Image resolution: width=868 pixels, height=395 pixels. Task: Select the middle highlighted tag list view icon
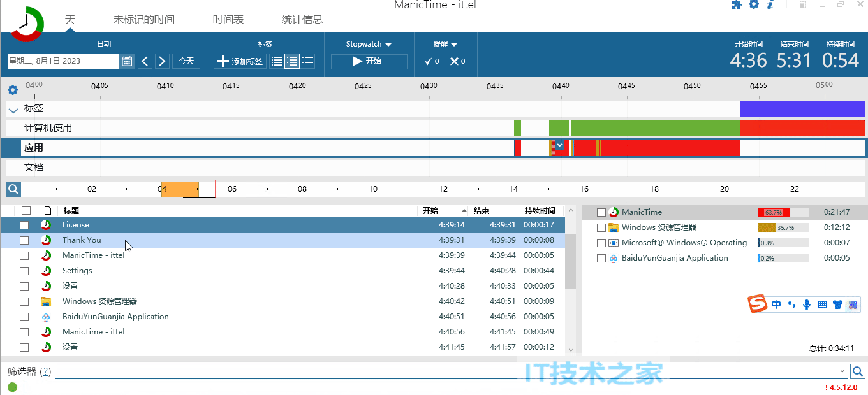click(292, 61)
